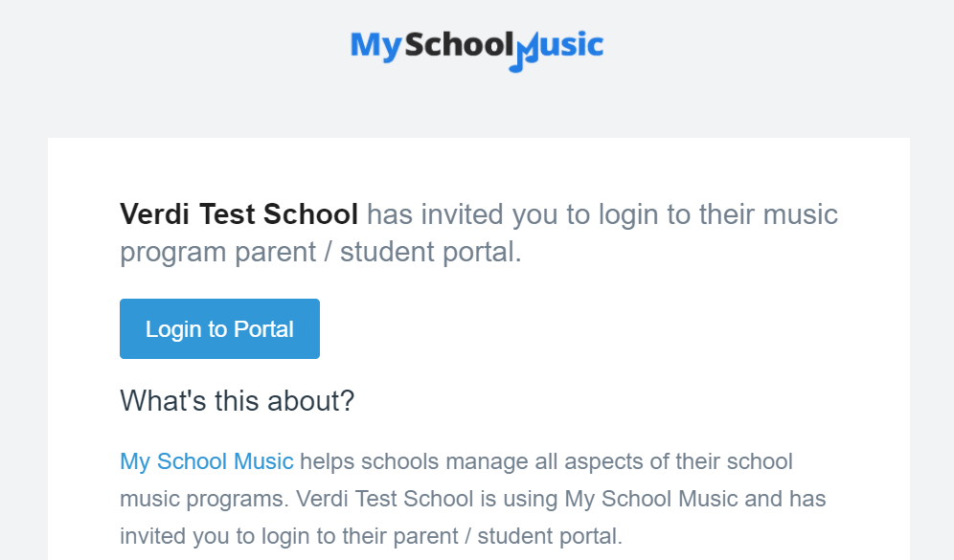Click the paragraph's last line ending "student portal."

point(371,536)
